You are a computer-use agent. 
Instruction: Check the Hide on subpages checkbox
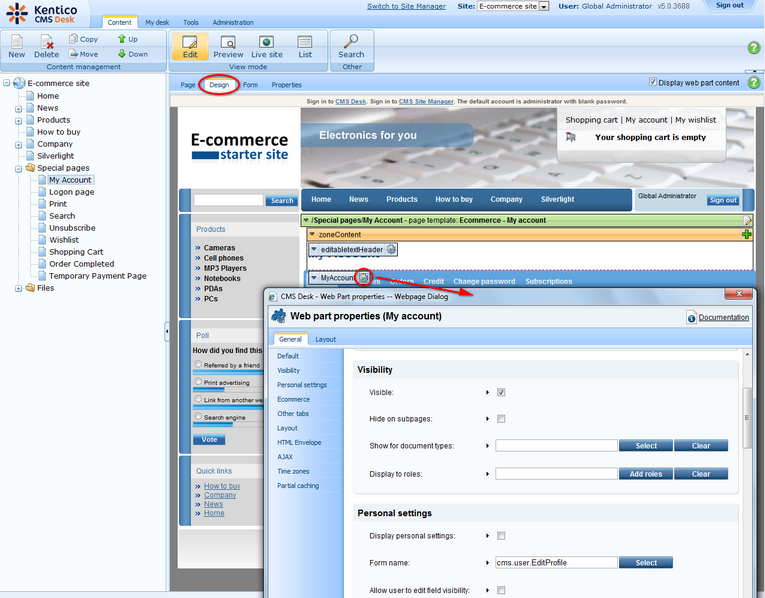pyautogui.click(x=501, y=419)
